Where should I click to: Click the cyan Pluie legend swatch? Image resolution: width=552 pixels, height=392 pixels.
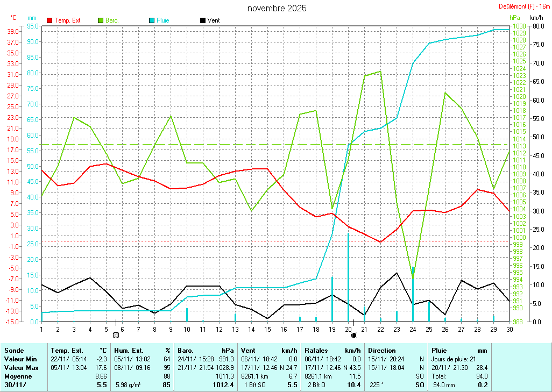click(152, 20)
